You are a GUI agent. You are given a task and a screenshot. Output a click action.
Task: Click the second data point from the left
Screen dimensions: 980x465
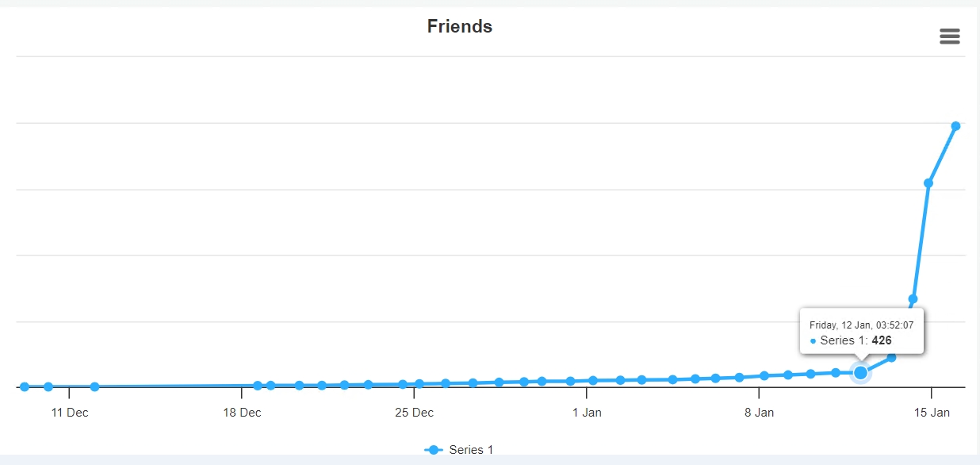pos(48,386)
